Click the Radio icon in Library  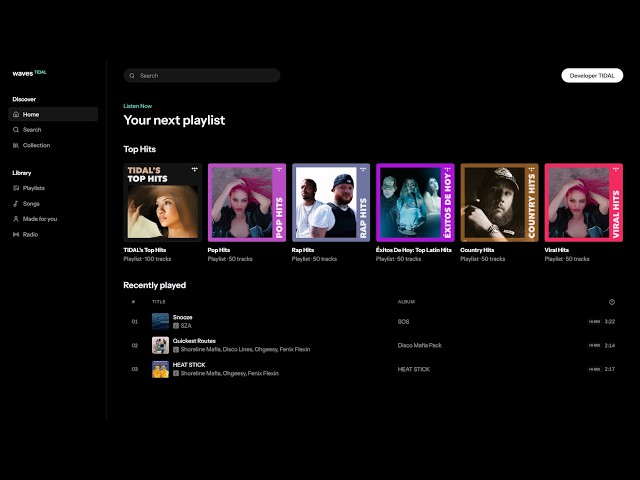(x=16, y=234)
